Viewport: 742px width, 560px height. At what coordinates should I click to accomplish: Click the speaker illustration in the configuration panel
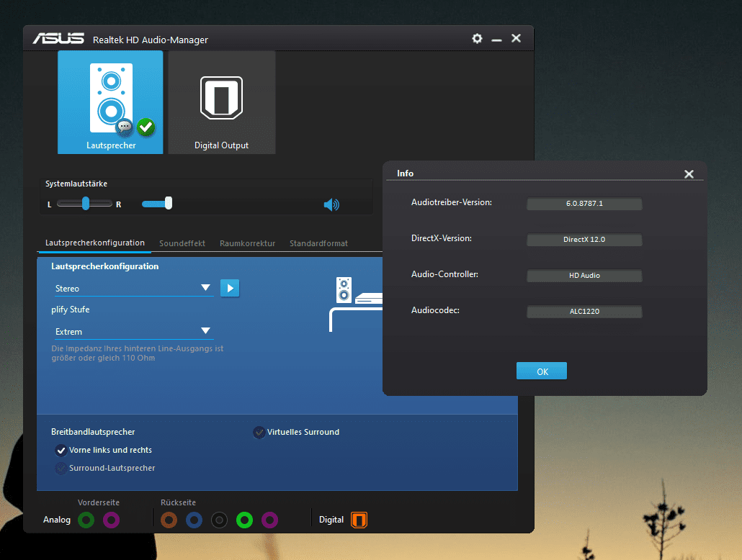click(x=344, y=290)
